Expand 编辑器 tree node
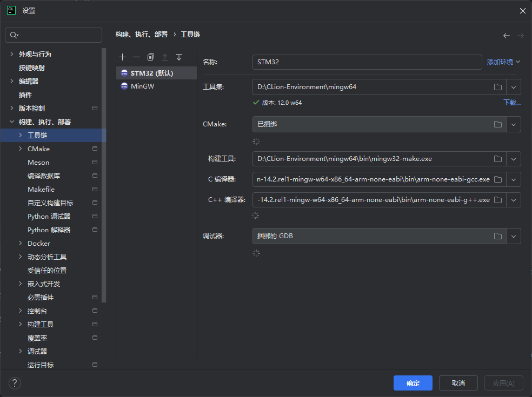The image size is (532, 397). tap(12, 81)
